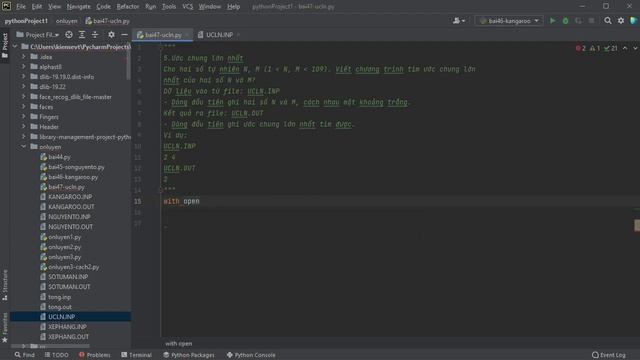Open the Project side tab

pos(5,45)
